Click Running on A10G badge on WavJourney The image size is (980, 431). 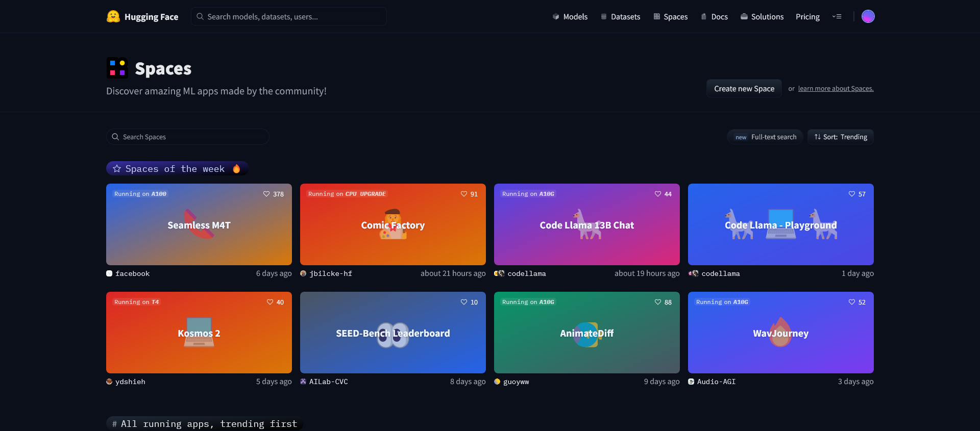pos(722,302)
